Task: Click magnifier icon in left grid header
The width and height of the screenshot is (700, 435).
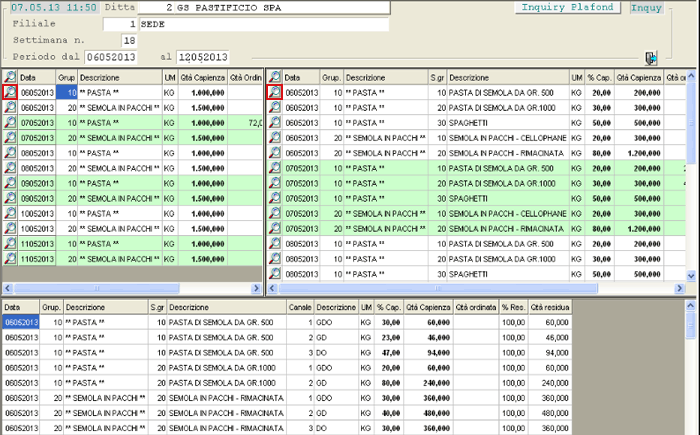Action: pos(10,77)
